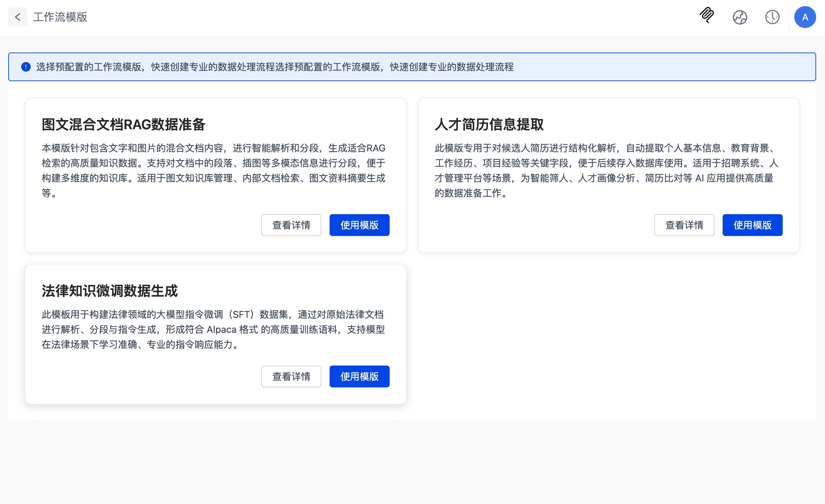
Task: Click the 法律知识微调数据生成 heading
Action: point(110,291)
